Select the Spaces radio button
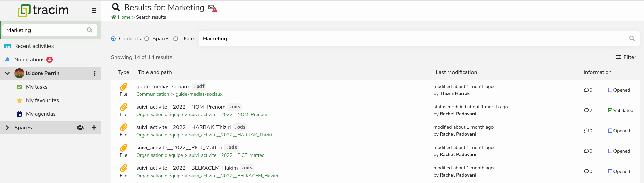The width and height of the screenshot is (644, 183). pyautogui.click(x=147, y=39)
